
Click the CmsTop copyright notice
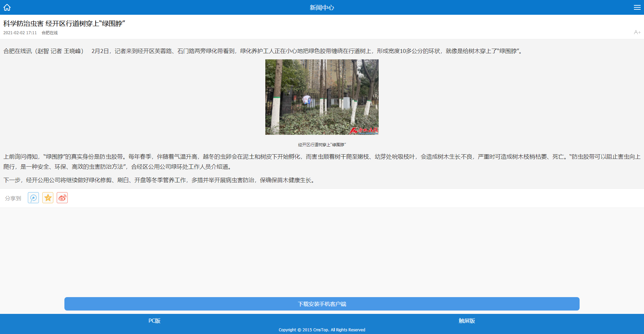tap(322, 330)
